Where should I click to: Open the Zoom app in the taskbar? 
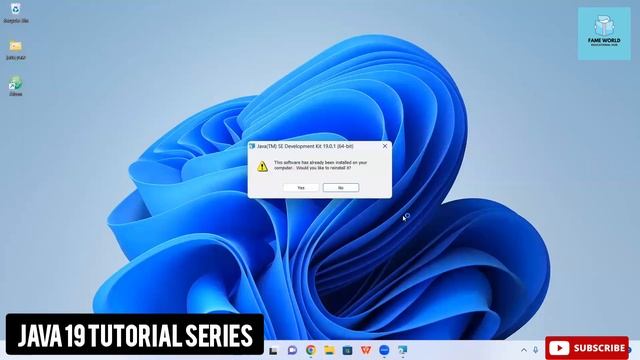click(x=384, y=350)
